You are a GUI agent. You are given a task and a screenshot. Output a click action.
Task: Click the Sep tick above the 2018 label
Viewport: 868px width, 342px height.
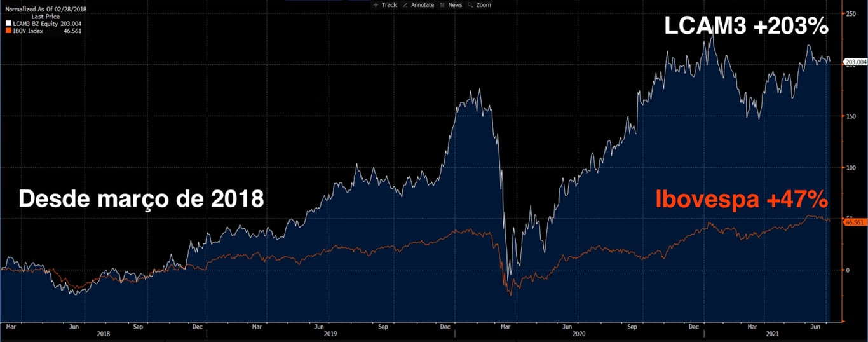click(x=139, y=326)
